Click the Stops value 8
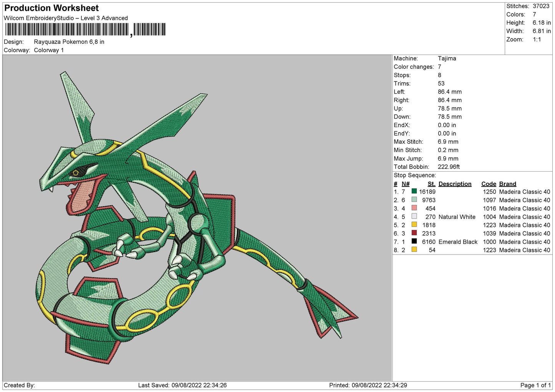This screenshot has width=555, height=392. pyautogui.click(x=439, y=75)
